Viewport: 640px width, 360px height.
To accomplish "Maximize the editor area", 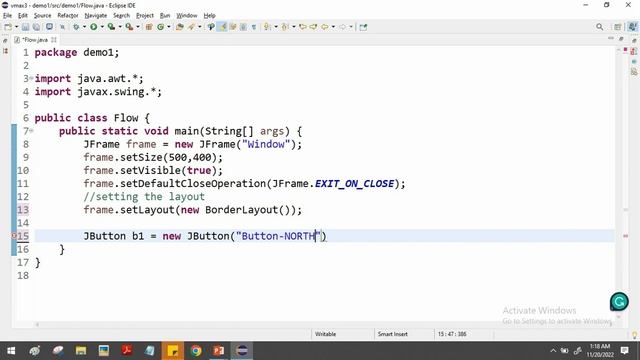I will click(621, 39).
